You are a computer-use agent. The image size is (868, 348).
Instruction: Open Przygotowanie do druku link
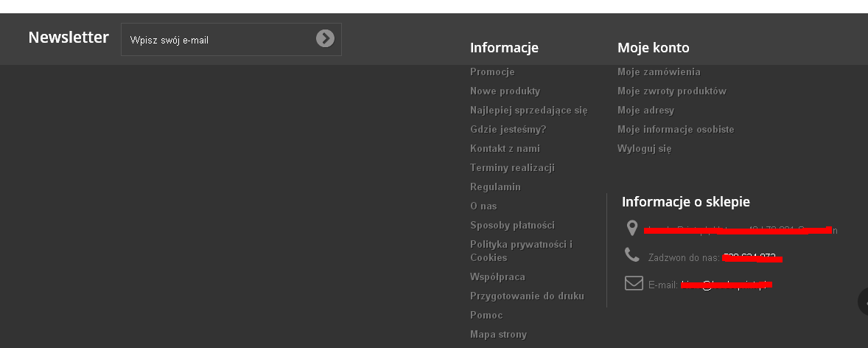click(527, 296)
